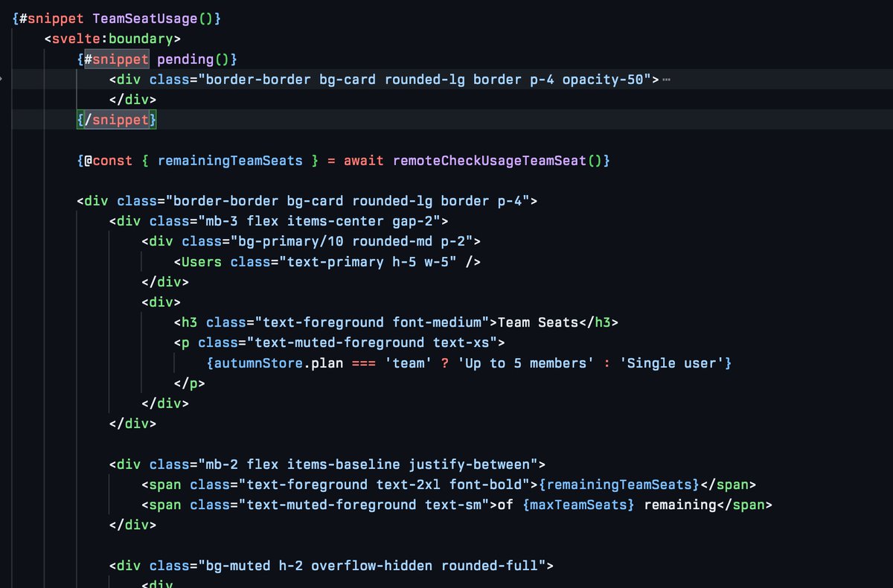Expand the folded div using the gutter chevron
Screen dimensions: 893x588
coord(2,79)
